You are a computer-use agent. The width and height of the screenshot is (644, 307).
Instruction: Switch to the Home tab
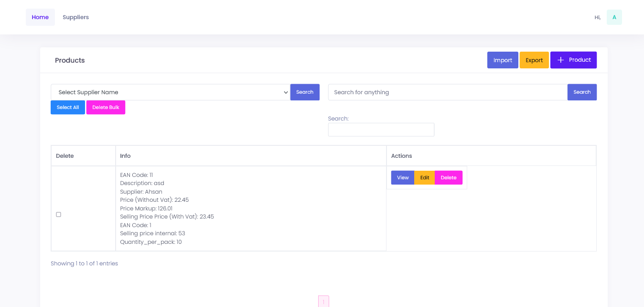pos(40,17)
